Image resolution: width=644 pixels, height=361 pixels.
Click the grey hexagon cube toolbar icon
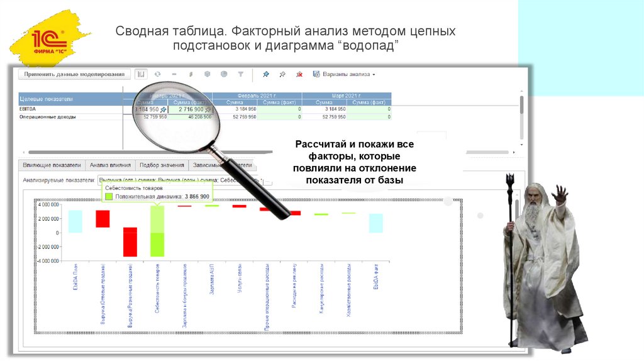207,74
